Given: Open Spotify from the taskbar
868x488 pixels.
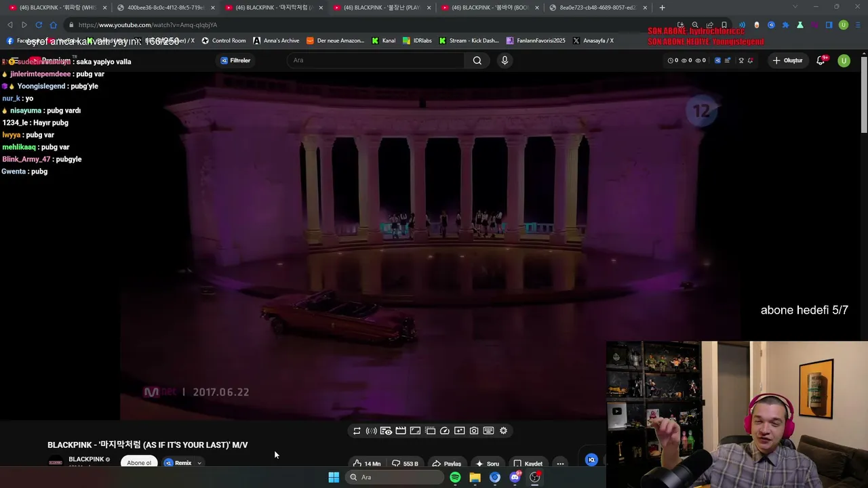Looking at the screenshot, I should click(455, 477).
